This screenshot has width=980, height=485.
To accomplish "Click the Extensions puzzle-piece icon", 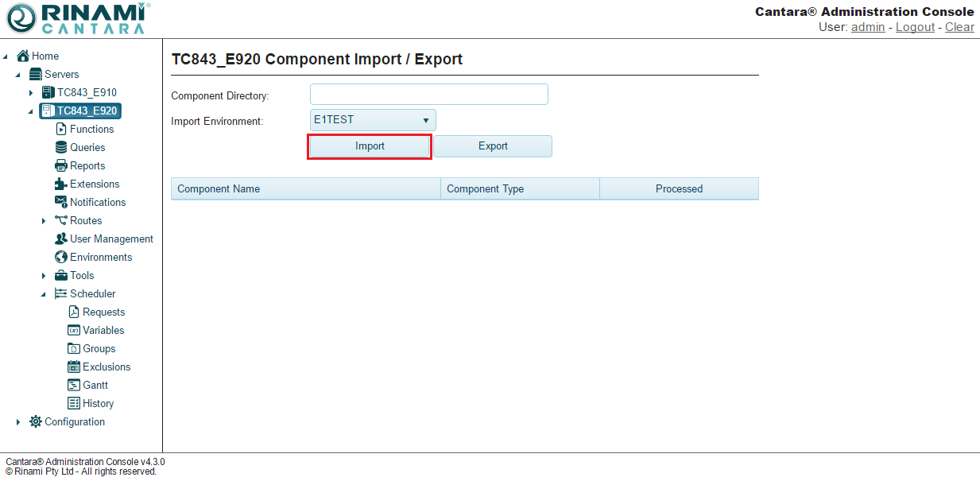I will click(61, 184).
